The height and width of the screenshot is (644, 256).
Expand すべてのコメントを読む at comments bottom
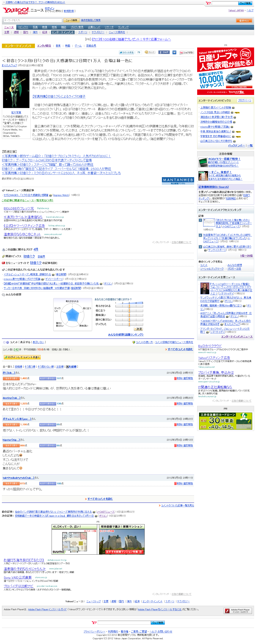point(100,499)
